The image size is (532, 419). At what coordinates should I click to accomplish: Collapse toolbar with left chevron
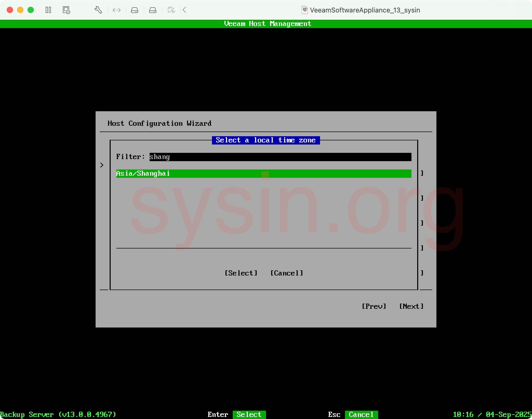click(x=184, y=10)
